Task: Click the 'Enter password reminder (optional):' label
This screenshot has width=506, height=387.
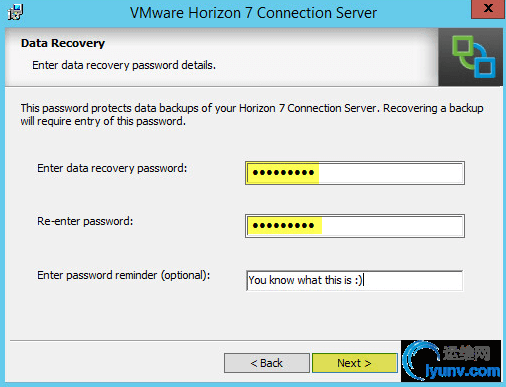Action: pos(124,275)
